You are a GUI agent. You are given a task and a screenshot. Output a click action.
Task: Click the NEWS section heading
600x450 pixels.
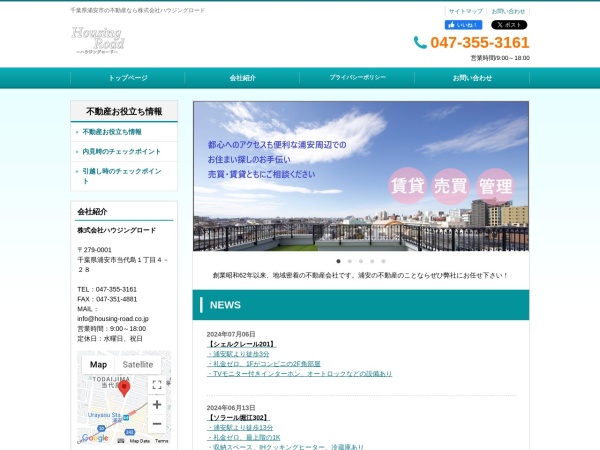click(x=225, y=305)
